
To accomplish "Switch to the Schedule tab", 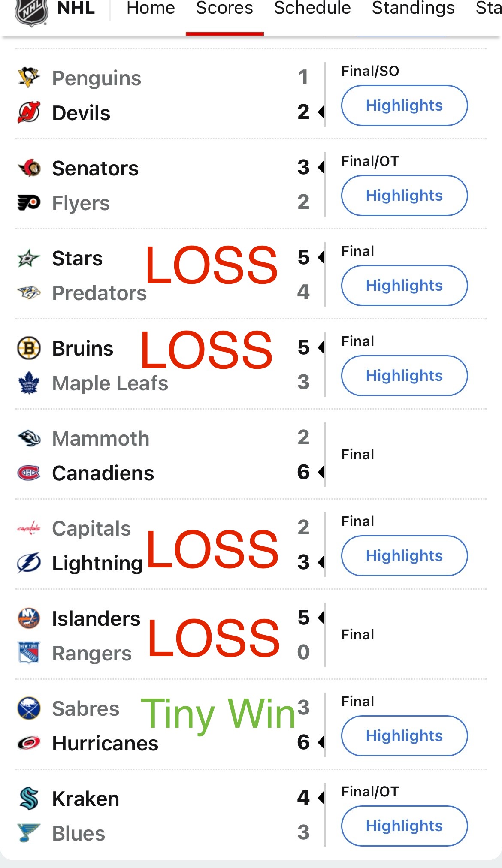I will [312, 9].
